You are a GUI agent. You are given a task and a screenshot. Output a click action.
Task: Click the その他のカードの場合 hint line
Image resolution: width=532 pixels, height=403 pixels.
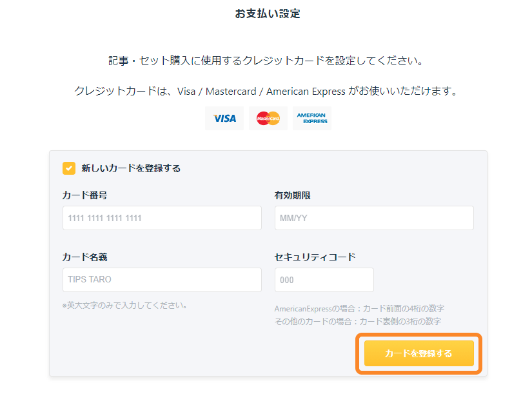(358, 321)
